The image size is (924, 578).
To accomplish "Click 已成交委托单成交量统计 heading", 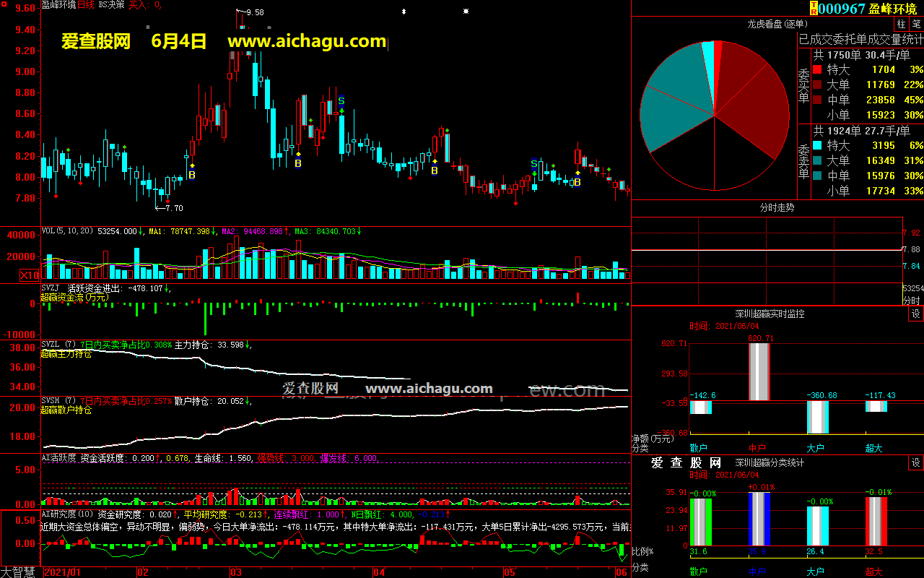I will click(860, 38).
